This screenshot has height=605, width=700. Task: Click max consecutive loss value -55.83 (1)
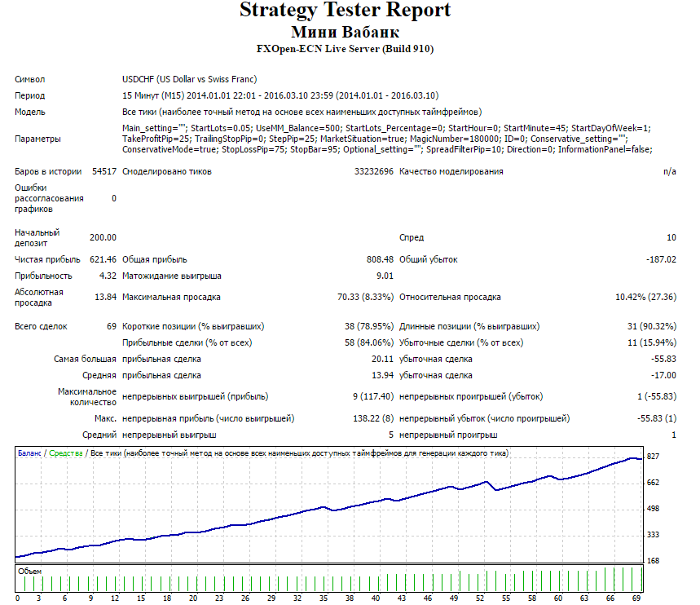click(x=657, y=418)
